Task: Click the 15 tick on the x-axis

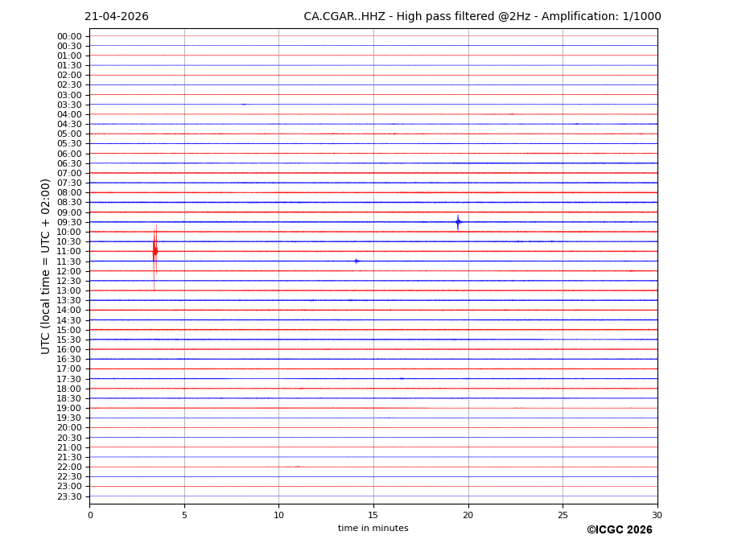Action: tap(373, 515)
